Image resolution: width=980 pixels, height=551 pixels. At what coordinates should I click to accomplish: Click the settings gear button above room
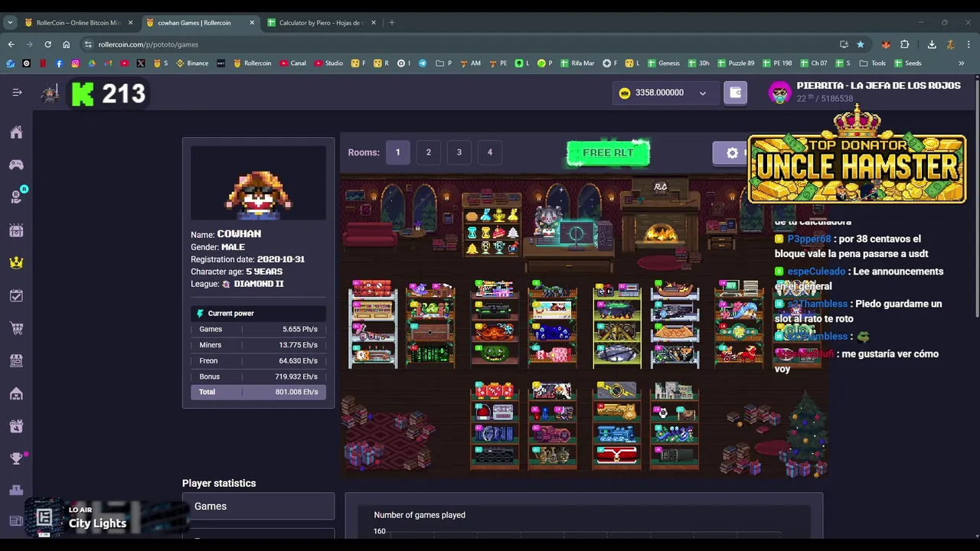pos(732,153)
